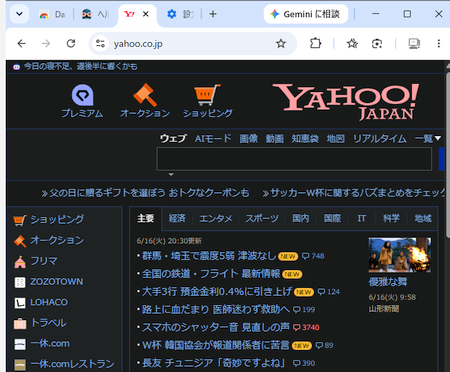Open site information icon in address bar

[100, 44]
